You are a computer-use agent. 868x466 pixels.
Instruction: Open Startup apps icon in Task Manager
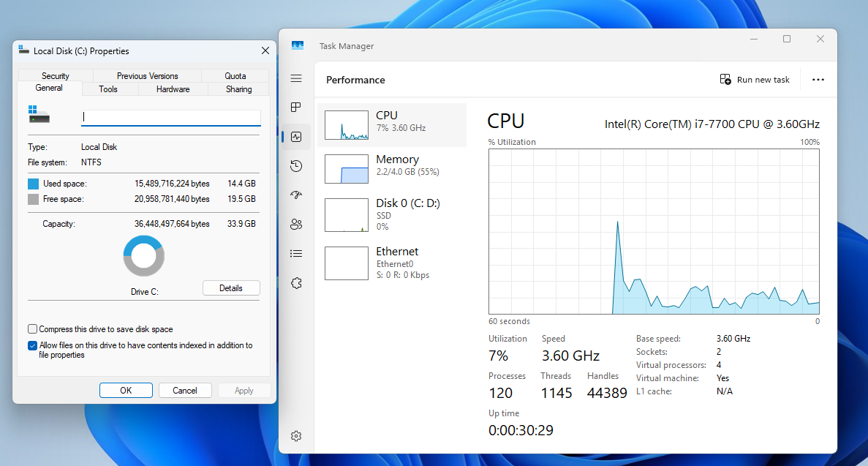point(296,195)
